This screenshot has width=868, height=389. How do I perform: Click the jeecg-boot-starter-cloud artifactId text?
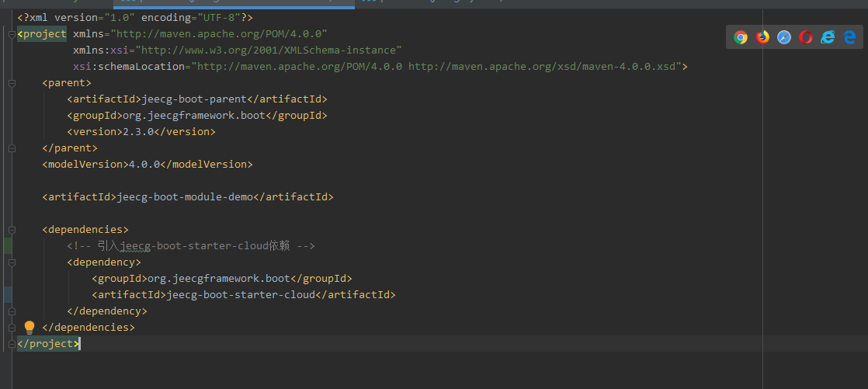click(x=241, y=295)
